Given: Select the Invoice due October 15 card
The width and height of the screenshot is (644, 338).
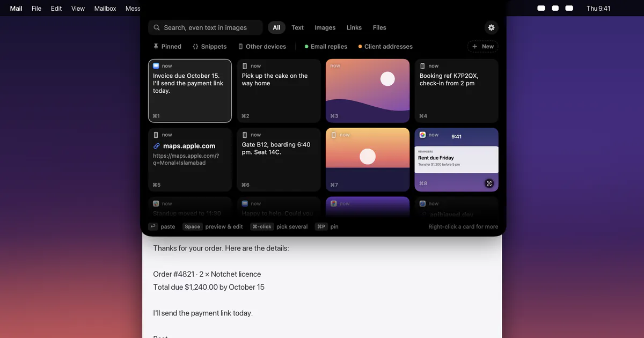Looking at the screenshot, I should [190, 91].
